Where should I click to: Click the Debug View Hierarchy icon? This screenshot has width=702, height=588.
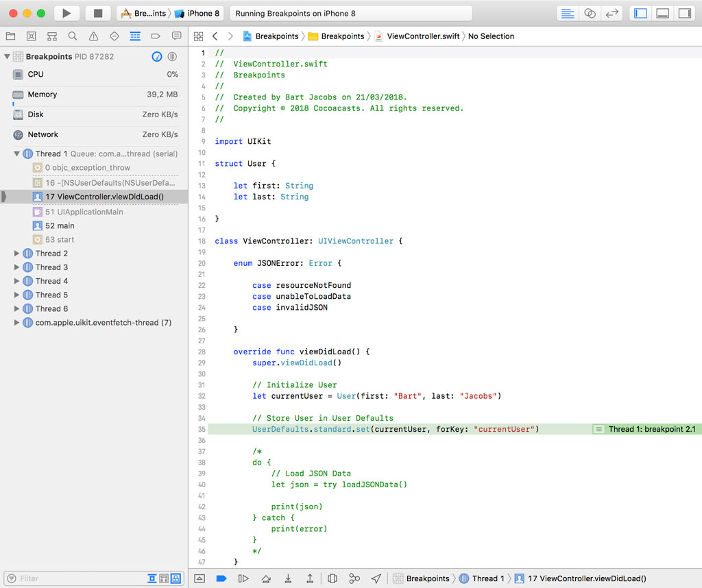coord(332,578)
